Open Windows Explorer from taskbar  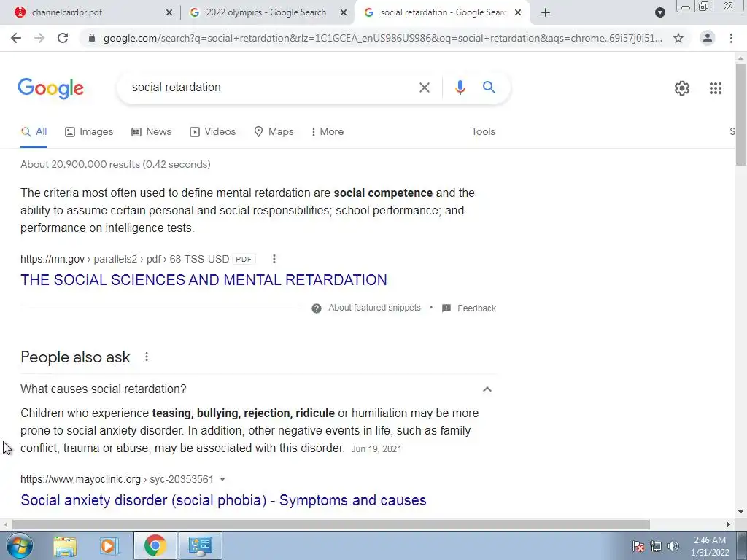point(65,546)
